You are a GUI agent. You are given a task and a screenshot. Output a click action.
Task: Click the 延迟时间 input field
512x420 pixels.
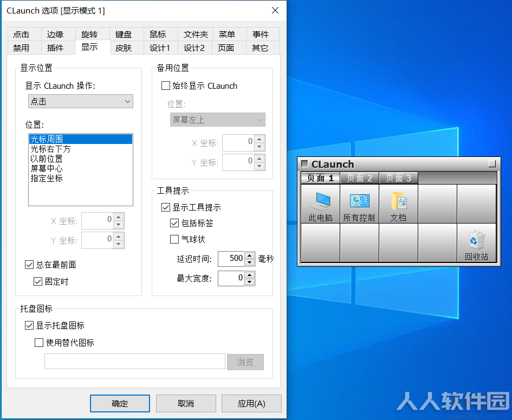point(232,259)
